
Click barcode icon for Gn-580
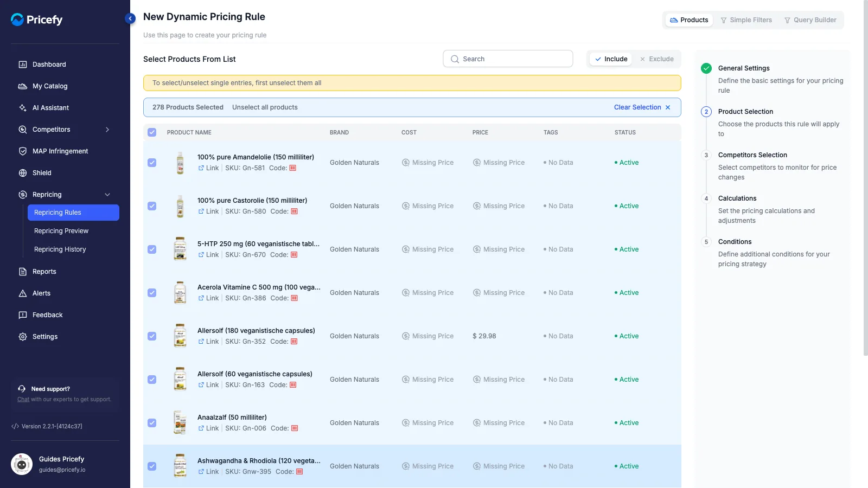pyautogui.click(x=294, y=211)
